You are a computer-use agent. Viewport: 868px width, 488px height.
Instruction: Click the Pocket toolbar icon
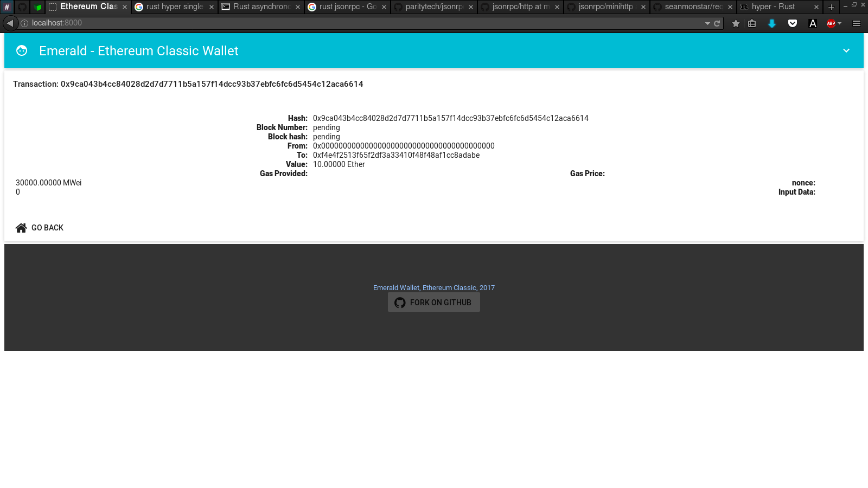coord(793,23)
